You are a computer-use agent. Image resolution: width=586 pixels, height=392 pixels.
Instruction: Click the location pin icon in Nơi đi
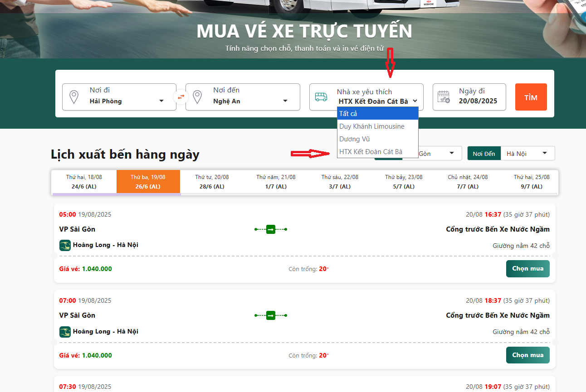[73, 97]
